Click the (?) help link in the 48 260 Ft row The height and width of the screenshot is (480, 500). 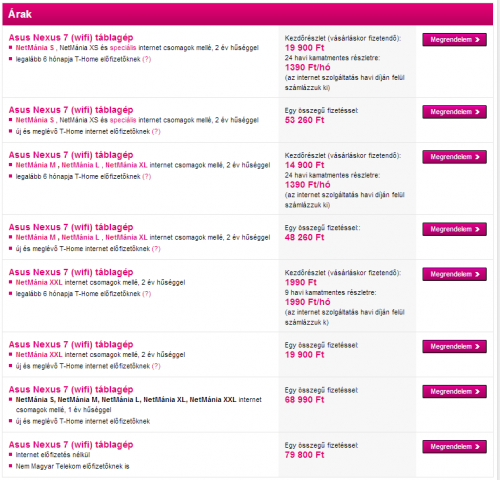(x=156, y=249)
